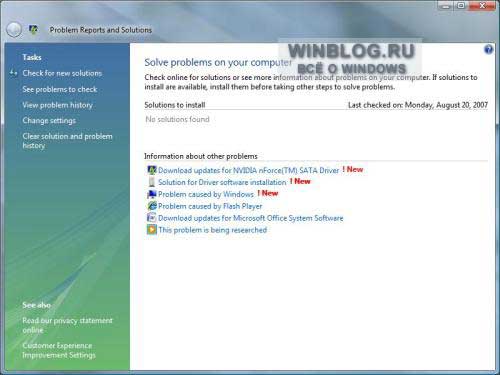Click the See also heading in sidebar
This screenshot has height=375, width=500.
coord(36,305)
